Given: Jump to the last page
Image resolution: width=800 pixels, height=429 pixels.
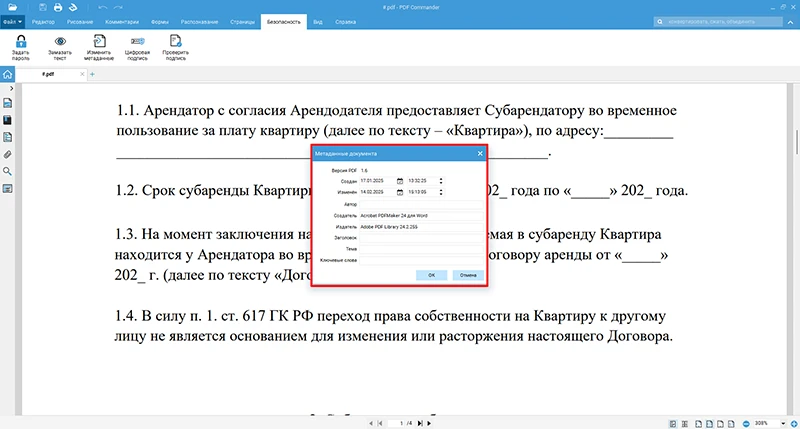Looking at the screenshot, I should 420,423.
